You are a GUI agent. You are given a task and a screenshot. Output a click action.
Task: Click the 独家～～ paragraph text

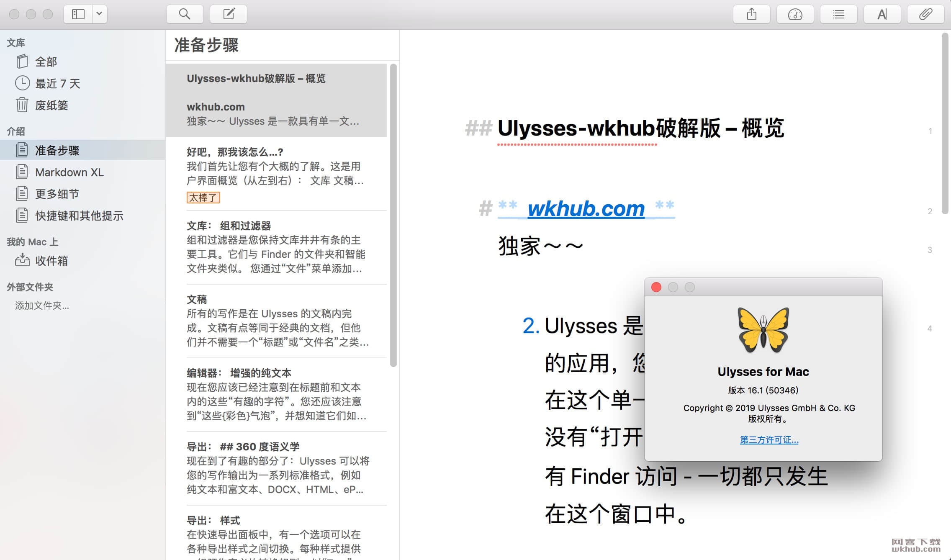(x=540, y=246)
